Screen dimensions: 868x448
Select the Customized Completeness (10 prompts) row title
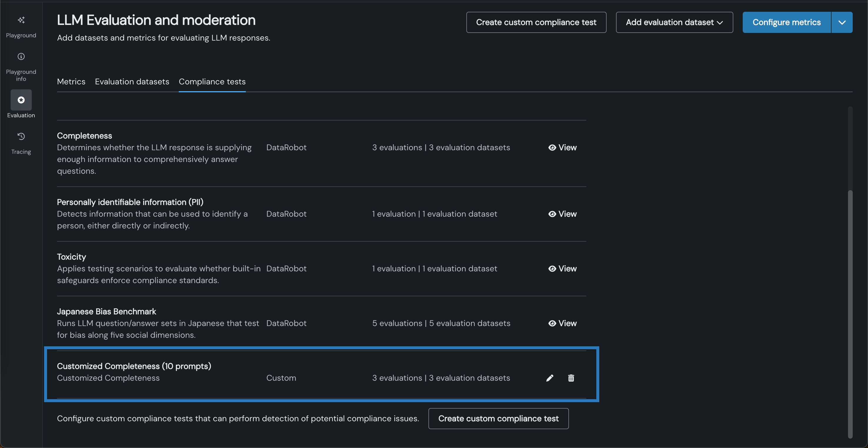click(134, 366)
